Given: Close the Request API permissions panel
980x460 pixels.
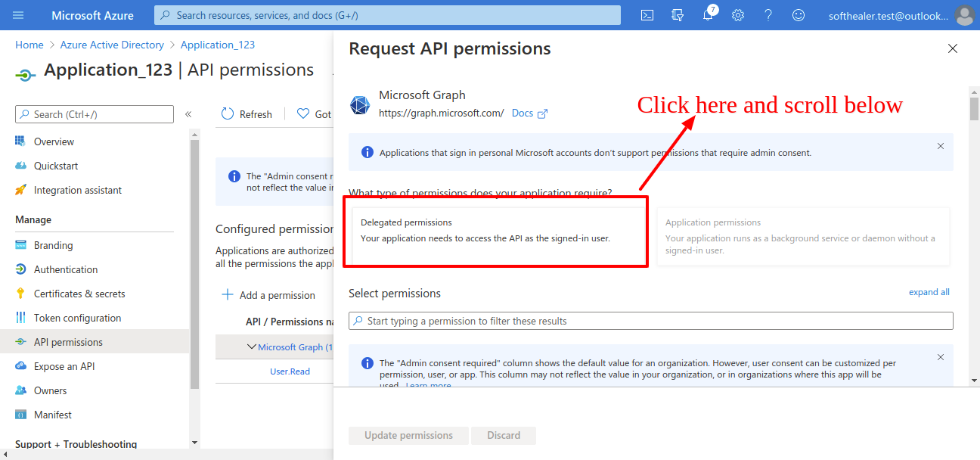Looking at the screenshot, I should tap(953, 48).
